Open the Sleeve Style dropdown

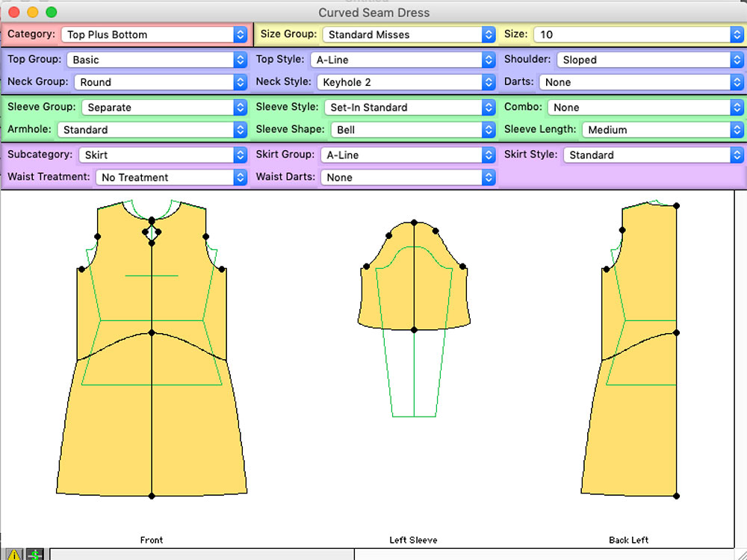pos(410,107)
